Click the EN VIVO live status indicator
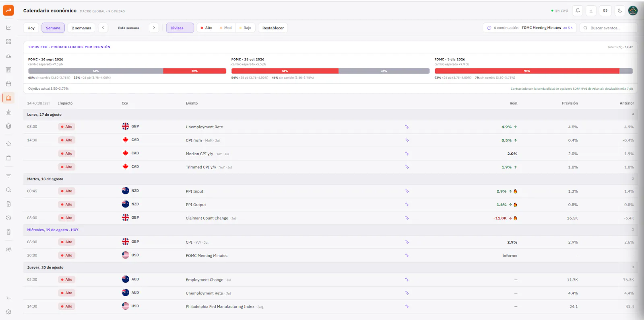 pyautogui.click(x=560, y=10)
